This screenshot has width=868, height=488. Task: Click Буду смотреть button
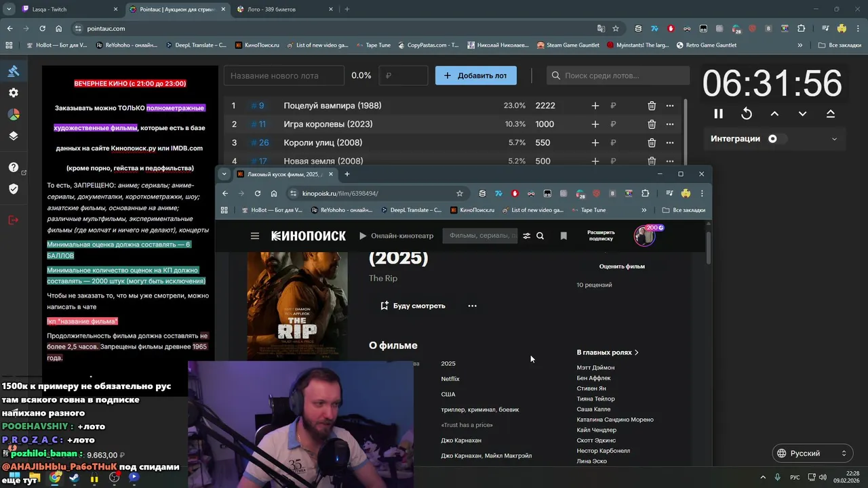pos(412,306)
